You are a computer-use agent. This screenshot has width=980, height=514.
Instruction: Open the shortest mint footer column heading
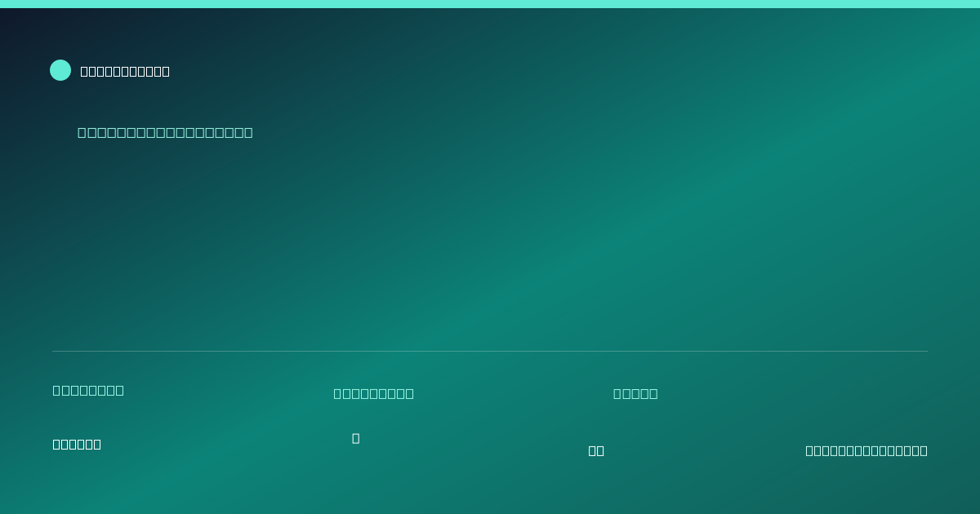pos(635,393)
